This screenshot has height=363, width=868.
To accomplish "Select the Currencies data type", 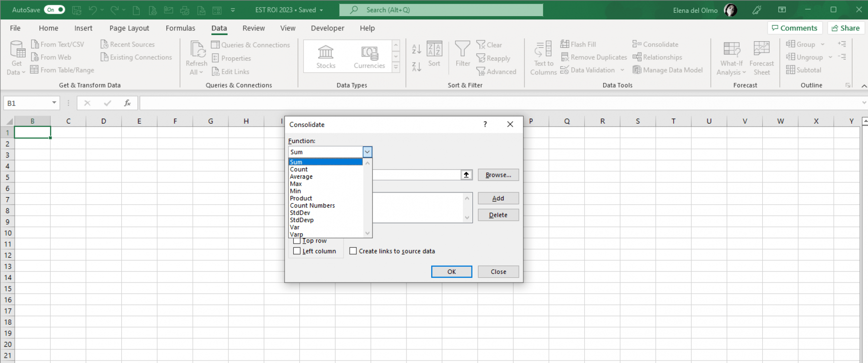I will pos(369,57).
